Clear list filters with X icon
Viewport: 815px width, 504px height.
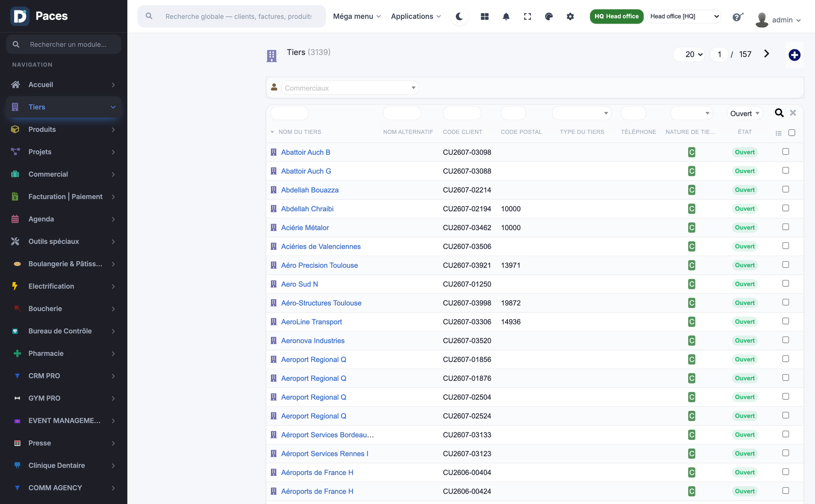(x=793, y=113)
